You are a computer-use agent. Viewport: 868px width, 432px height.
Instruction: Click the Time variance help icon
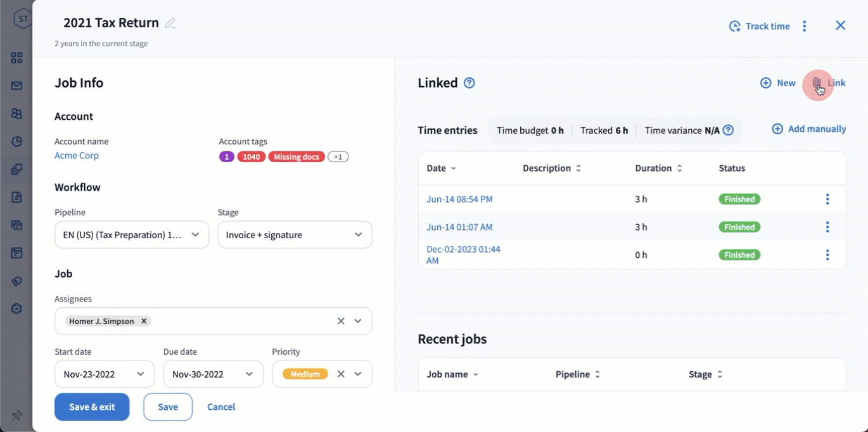click(x=728, y=130)
